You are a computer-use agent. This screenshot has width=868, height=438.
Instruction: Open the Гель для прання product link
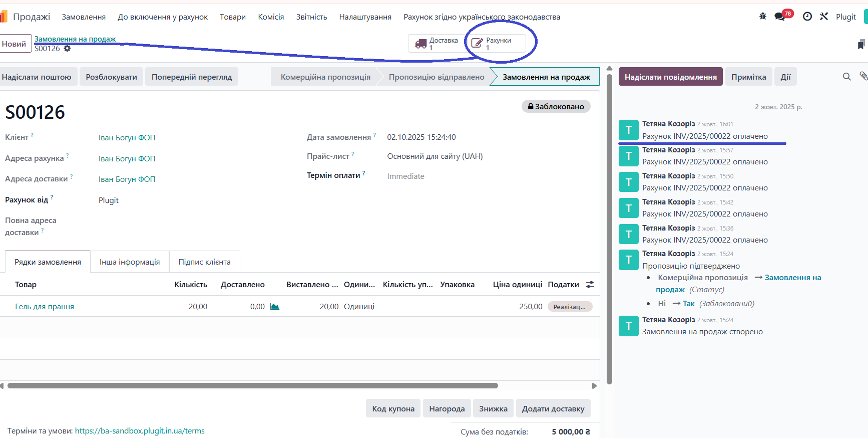pyautogui.click(x=45, y=307)
